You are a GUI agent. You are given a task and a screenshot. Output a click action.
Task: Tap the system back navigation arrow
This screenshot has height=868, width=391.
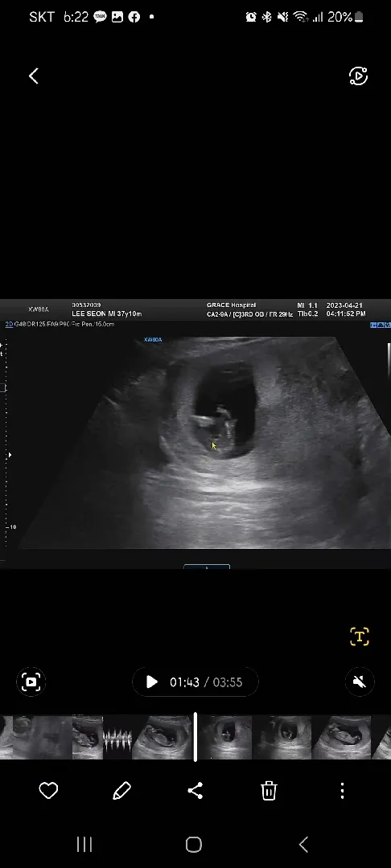303,844
